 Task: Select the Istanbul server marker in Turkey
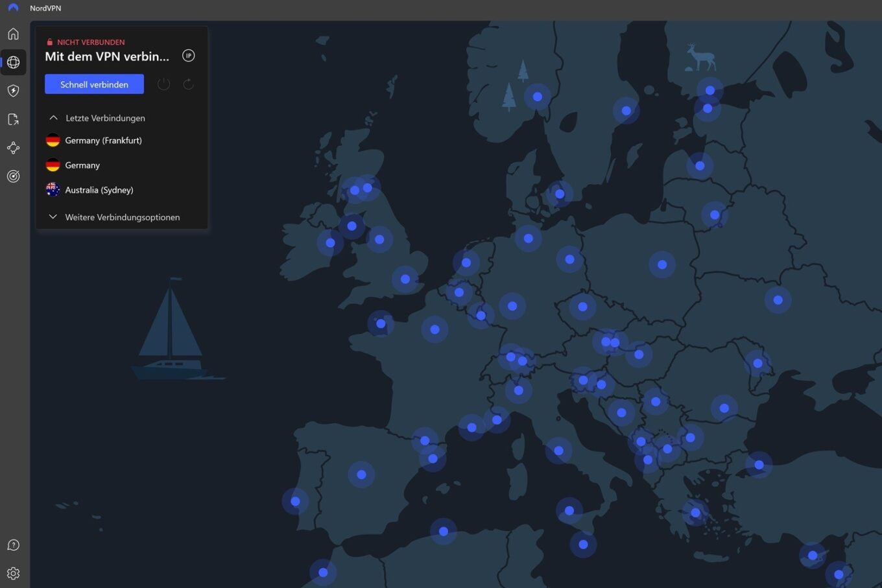[759, 465]
